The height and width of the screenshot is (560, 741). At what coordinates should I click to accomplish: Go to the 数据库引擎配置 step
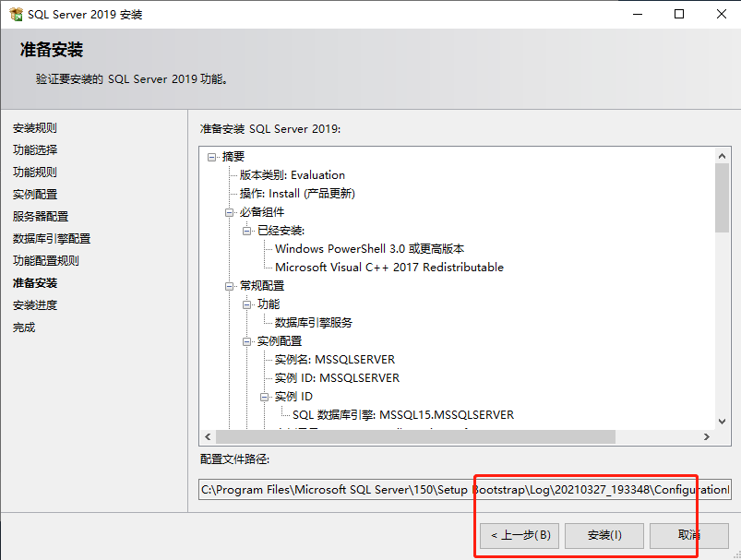(52, 239)
